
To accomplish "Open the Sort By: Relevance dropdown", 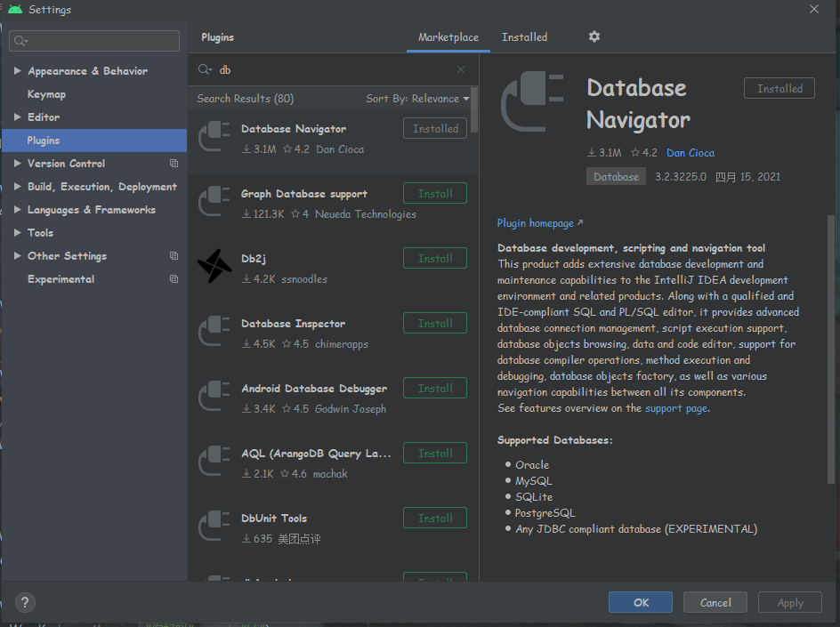I will pos(417,99).
